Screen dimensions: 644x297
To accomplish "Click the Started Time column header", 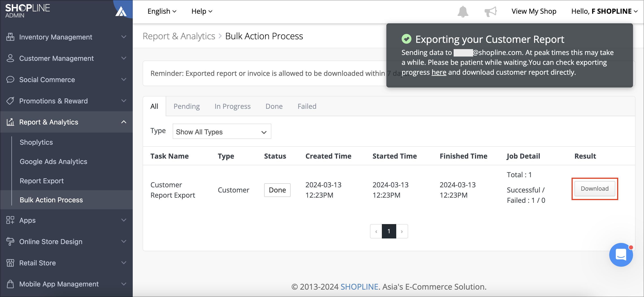I will pos(394,156).
